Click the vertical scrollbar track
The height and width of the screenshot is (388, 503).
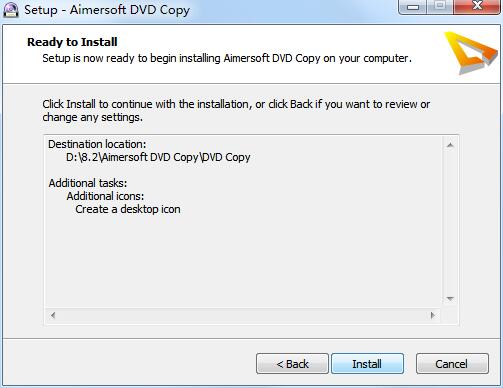coord(450,222)
